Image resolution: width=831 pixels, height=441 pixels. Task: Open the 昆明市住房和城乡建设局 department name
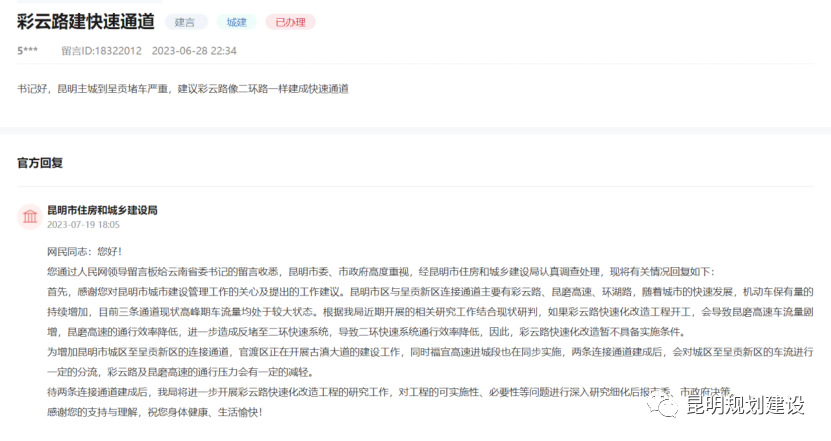(x=102, y=210)
